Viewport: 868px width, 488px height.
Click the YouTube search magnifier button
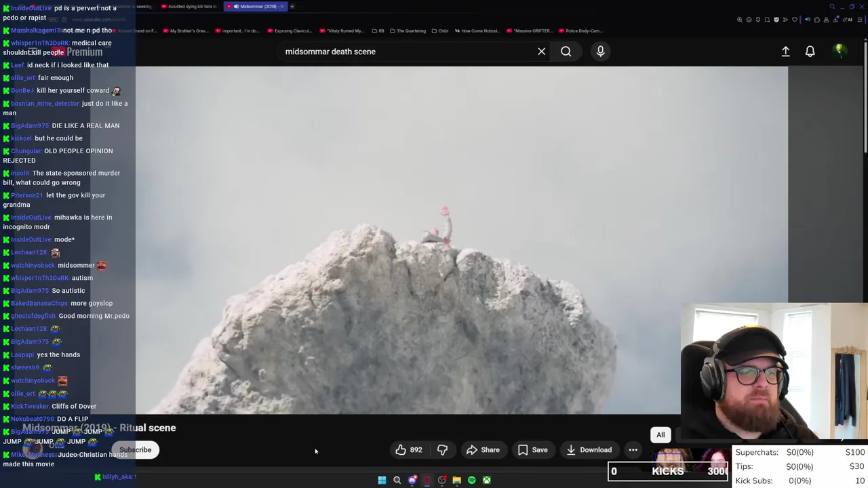pyautogui.click(x=566, y=52)
